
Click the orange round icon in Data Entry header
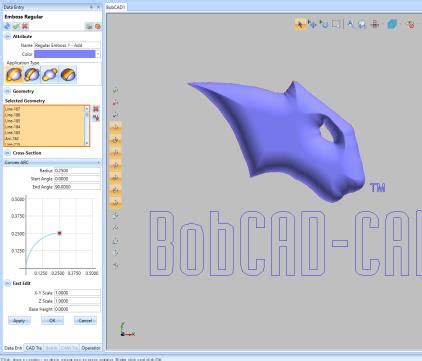click(98, 26)
